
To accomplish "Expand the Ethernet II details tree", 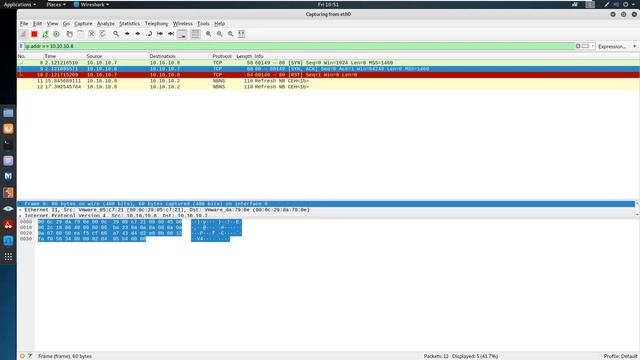I will (20, 210).
